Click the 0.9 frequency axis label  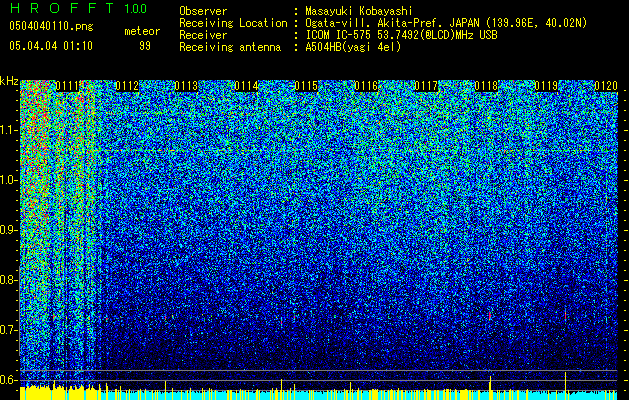click(8, 230)
